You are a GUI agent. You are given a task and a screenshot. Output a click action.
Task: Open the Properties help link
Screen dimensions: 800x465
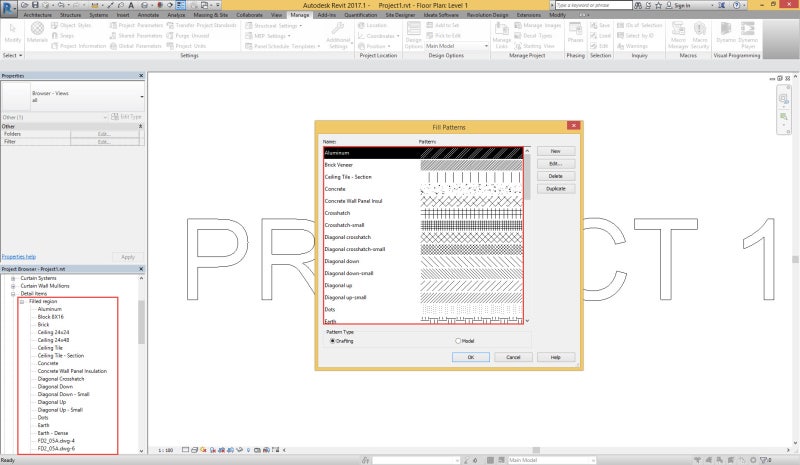19,257
